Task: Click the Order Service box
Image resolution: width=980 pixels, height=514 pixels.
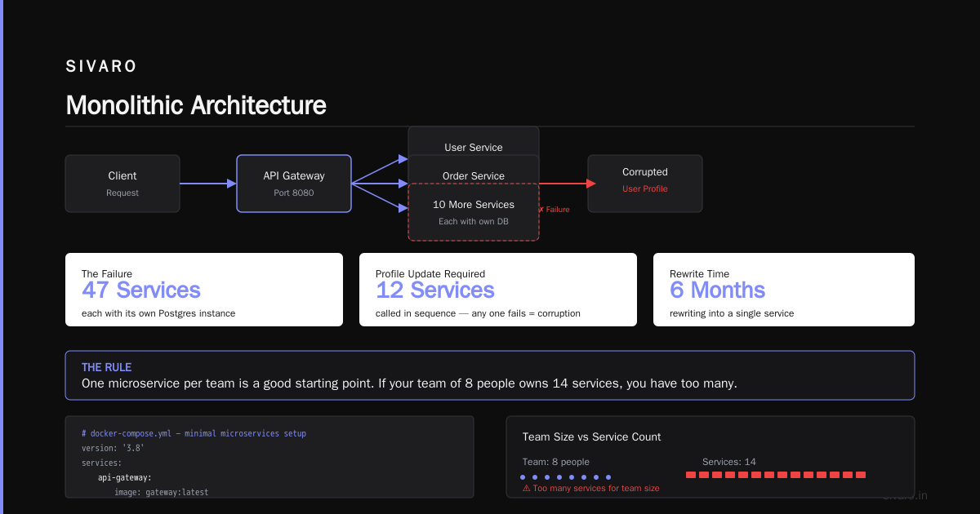Action: [x=474, y=170]
